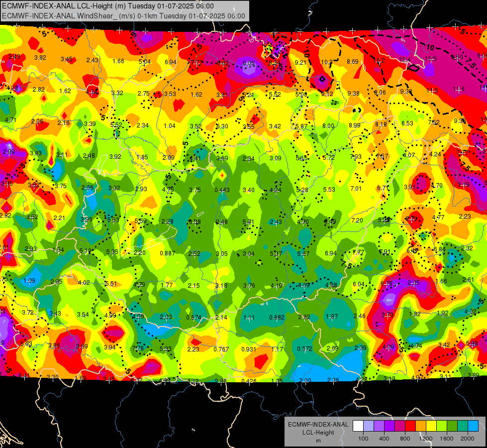Click the wind shear value 10.9
Viewport: 487px width, 448px height.
[x=431, y=59]
